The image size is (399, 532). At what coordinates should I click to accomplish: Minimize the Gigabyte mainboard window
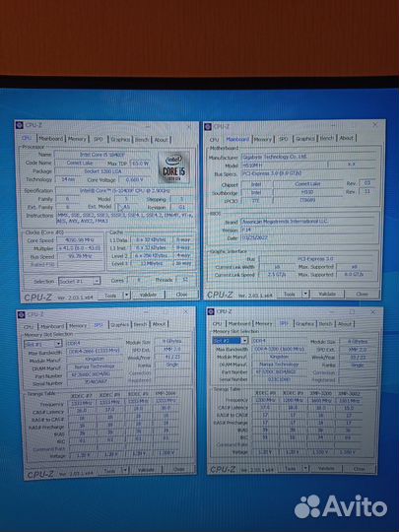click(333, 126)
